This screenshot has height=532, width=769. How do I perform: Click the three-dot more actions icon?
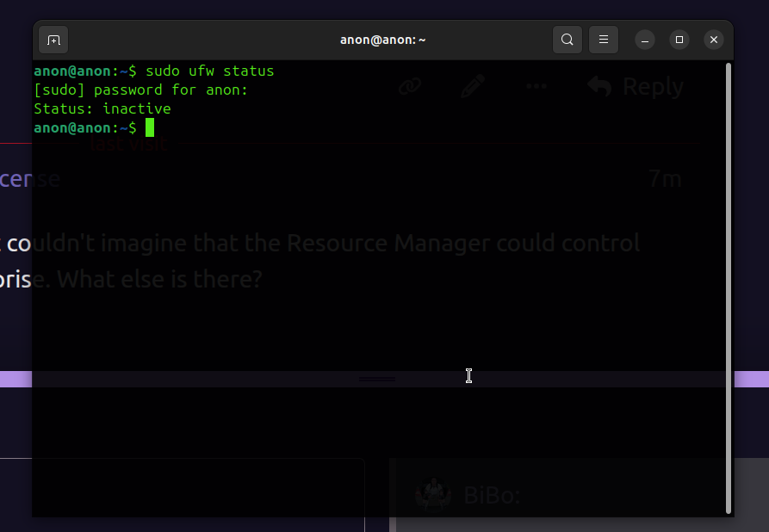click(x=536, y=86)
